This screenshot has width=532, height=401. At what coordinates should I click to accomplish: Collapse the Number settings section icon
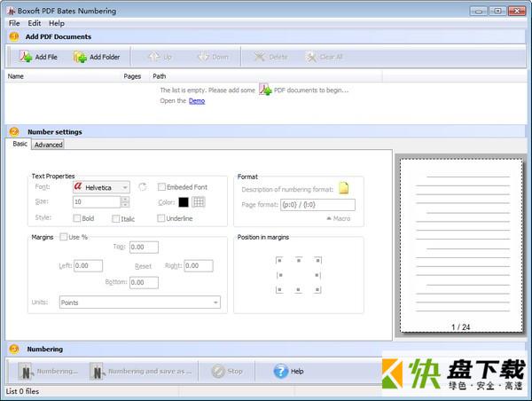14,131
